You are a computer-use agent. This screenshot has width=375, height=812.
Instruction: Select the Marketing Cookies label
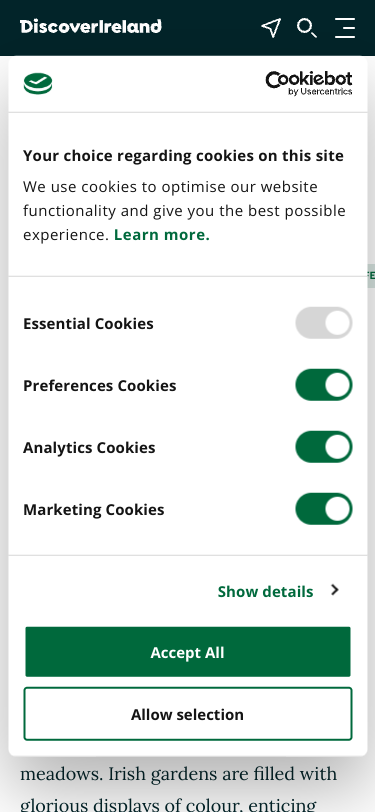click(94, 510)
